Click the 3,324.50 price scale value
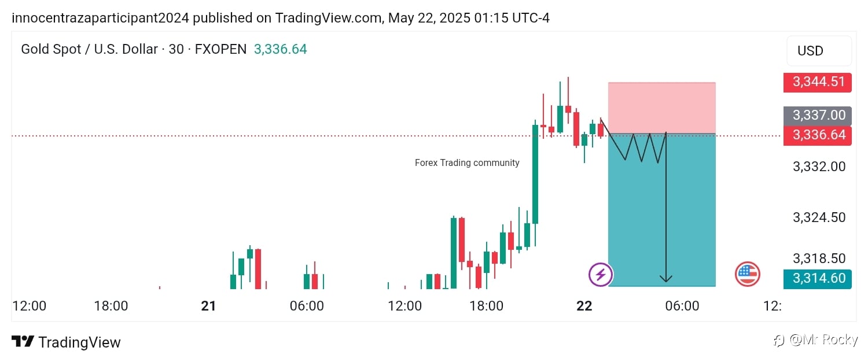The width and height of the screenshot is (868, 362). [x=819, y=217]
